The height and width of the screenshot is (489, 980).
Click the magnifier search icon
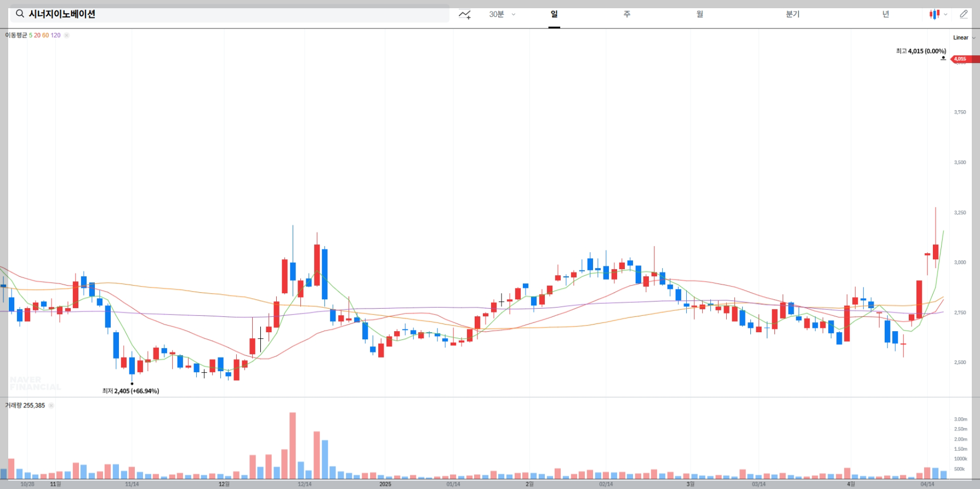pyautogui.click(x=20, y=14)
